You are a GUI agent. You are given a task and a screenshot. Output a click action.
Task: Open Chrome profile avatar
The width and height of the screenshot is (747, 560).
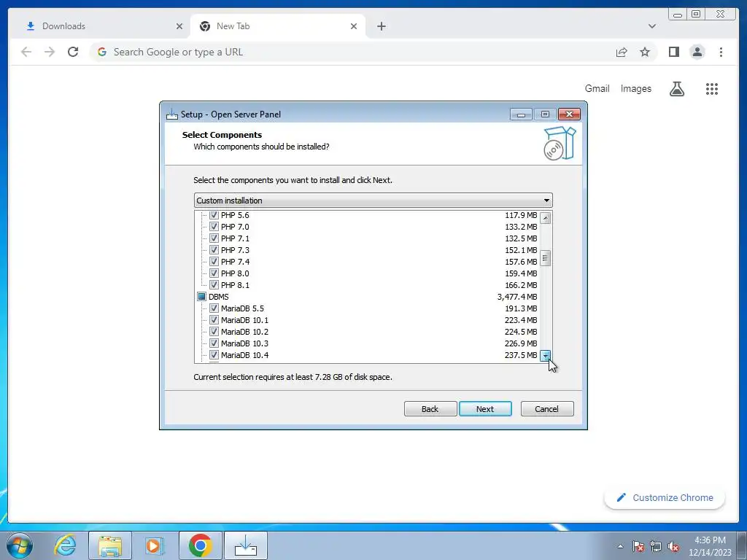(x=697, y=52)
